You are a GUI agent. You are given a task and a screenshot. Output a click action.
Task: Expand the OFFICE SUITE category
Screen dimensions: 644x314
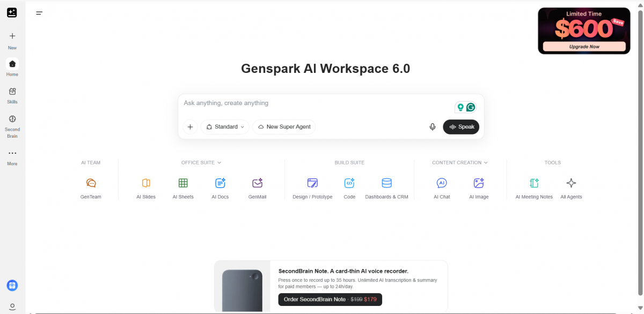pos(201,162)
